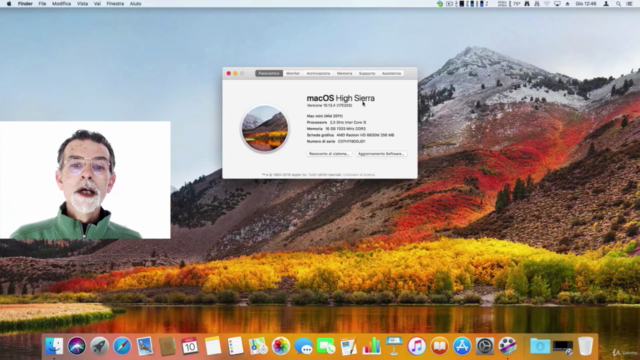Click the Resoconto di sistema button
Screen dimensions: 640x360
329,154
